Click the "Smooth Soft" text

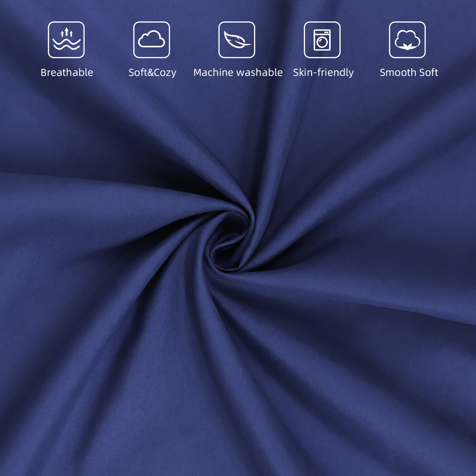(x=409, y=72)
